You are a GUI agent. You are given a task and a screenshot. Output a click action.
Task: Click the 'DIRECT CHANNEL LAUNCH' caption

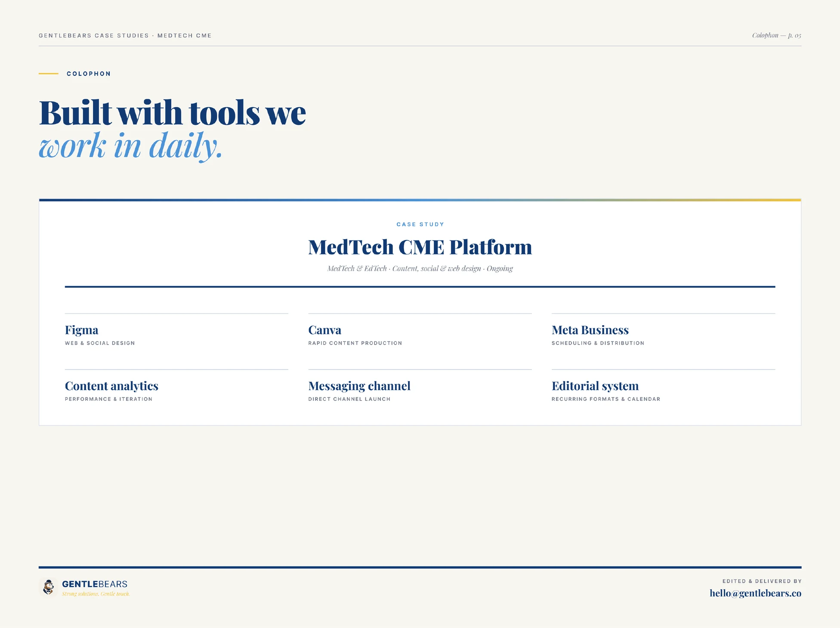349,399
